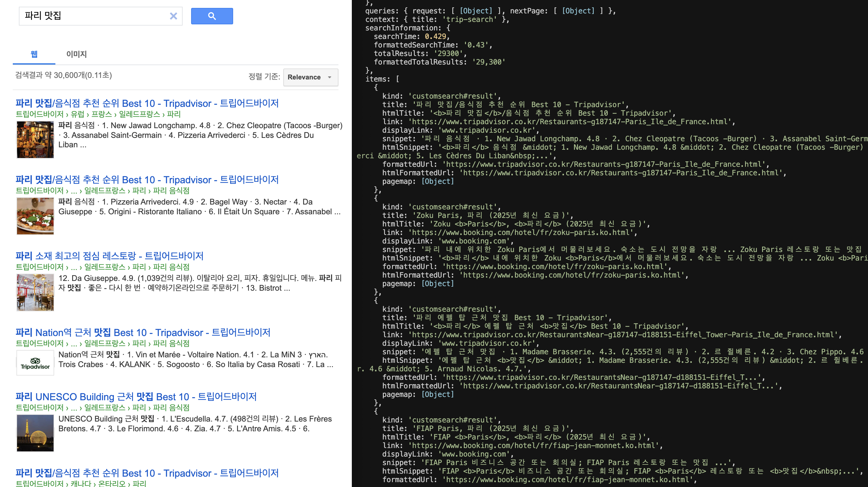Select the 웹 tab
The image size is (868, 487).
point(34,54)
